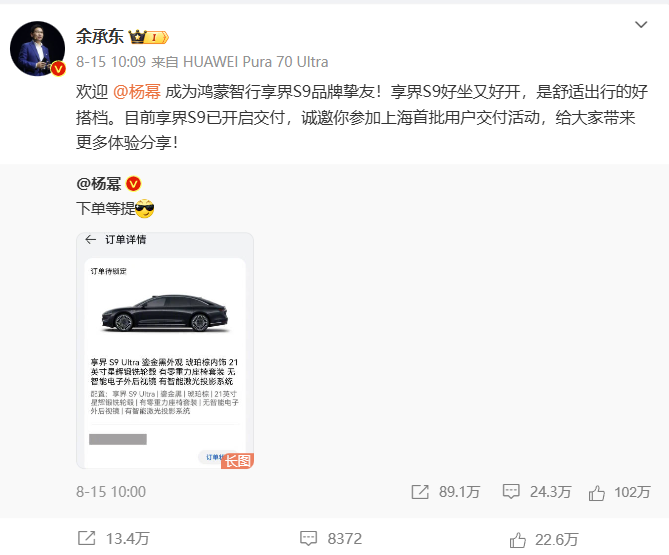Viewport: 669px width, 555px height.
Task: Like the original post with 102万 likes
Action: click(620, 492)
